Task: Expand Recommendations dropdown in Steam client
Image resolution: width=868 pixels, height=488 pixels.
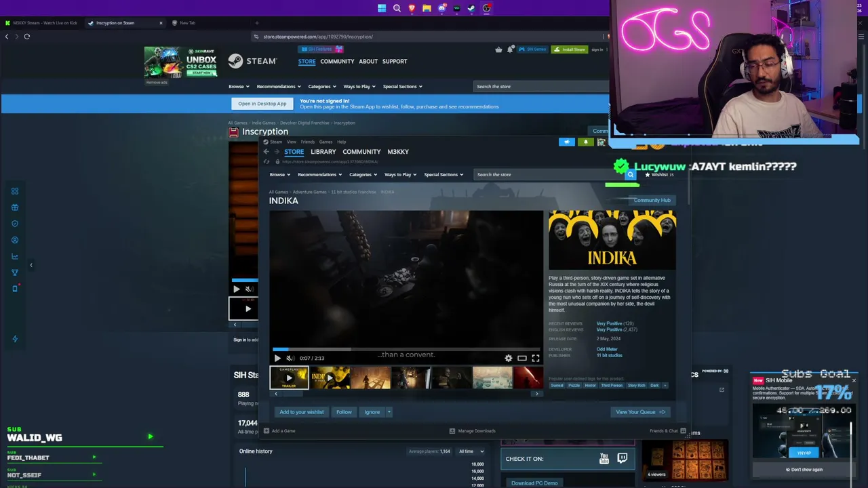Action: (319, 175)
